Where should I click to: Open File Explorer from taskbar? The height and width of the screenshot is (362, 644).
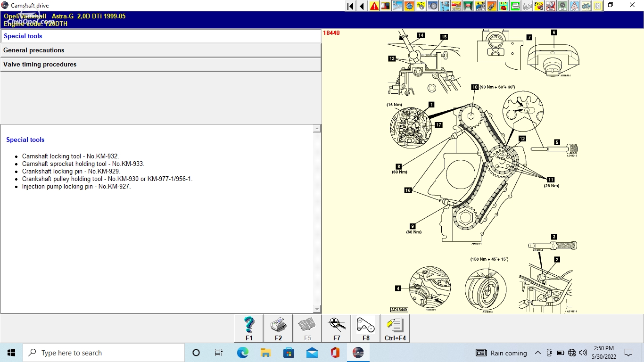(x=265, y=353)
